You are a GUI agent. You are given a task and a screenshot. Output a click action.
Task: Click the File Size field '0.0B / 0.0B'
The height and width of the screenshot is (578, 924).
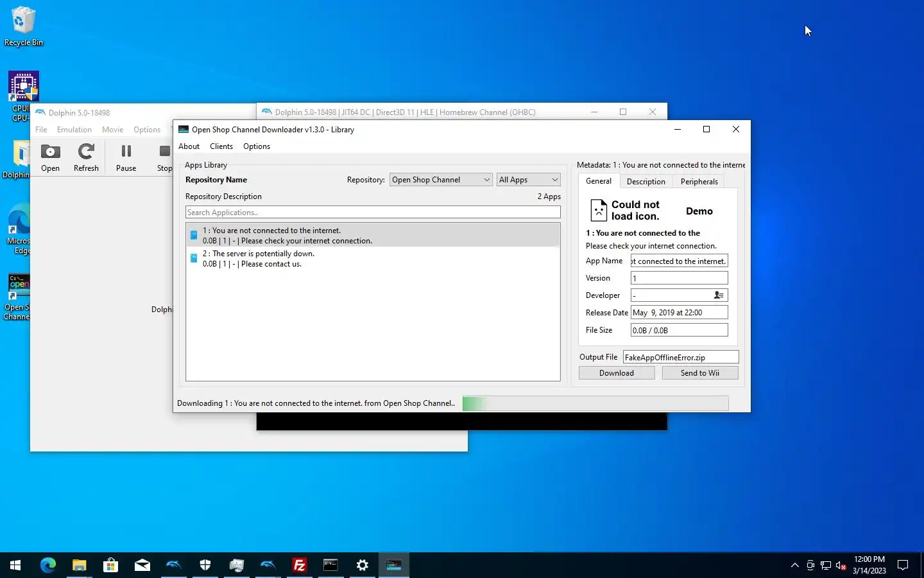(680, 330)
